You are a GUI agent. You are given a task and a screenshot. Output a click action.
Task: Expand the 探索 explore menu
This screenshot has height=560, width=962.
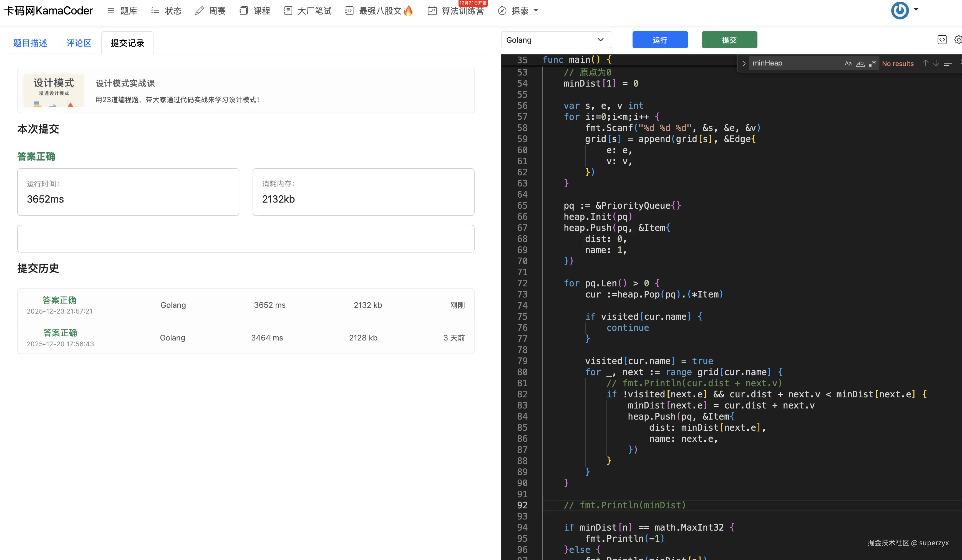[x=519, y=11]
